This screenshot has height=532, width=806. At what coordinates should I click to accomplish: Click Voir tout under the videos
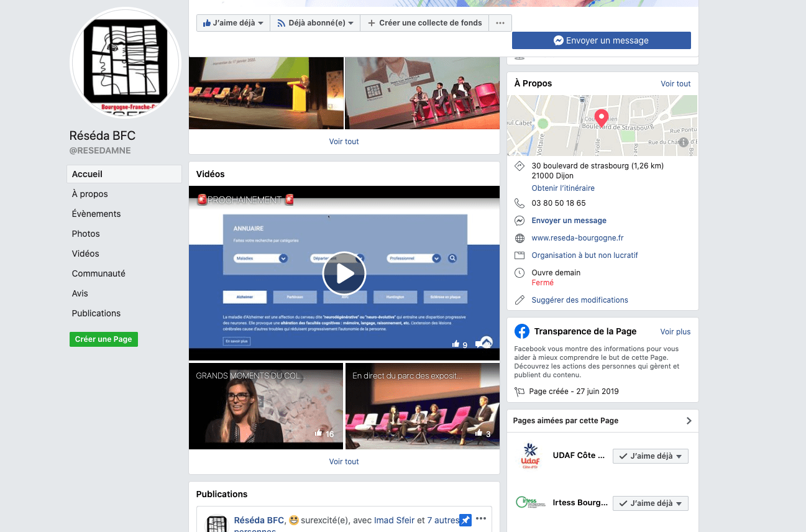point(344,462)
